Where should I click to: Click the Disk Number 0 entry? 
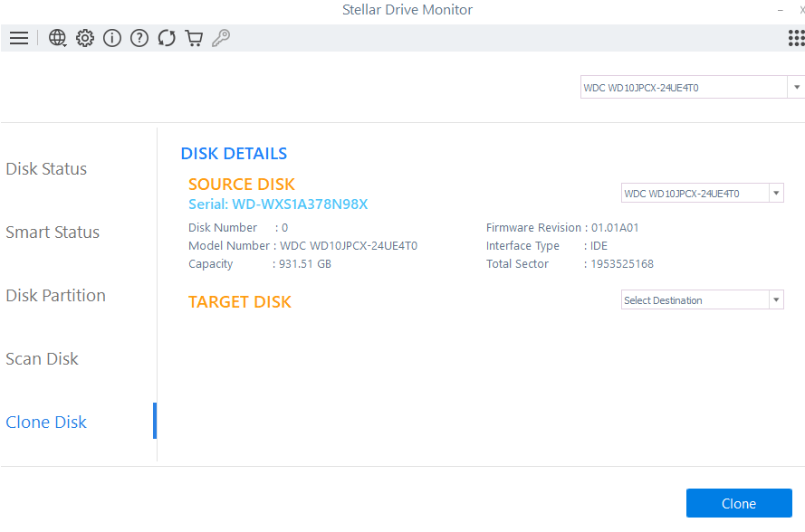pyautogui.click(x=238, y=228)
